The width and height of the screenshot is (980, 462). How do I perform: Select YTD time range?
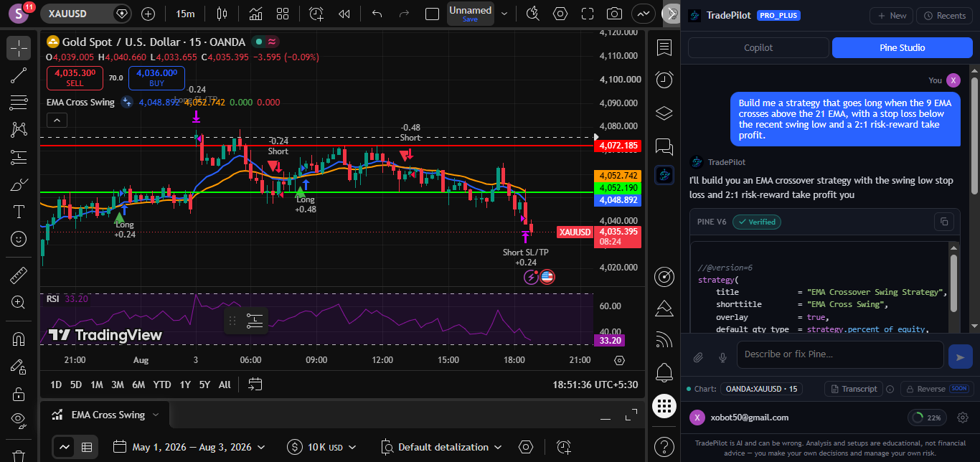click(x=162, y=385)
